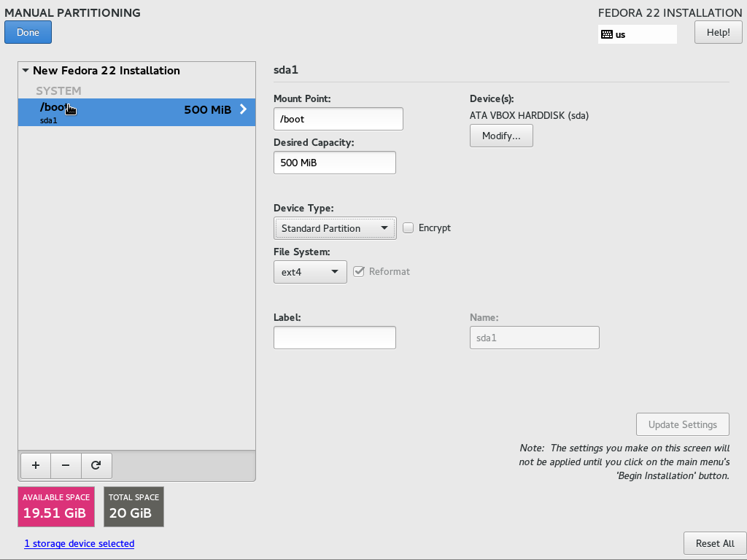This screenshot has height=560, width=747.
Task: Open the Help! button
Action: point(718,32)
